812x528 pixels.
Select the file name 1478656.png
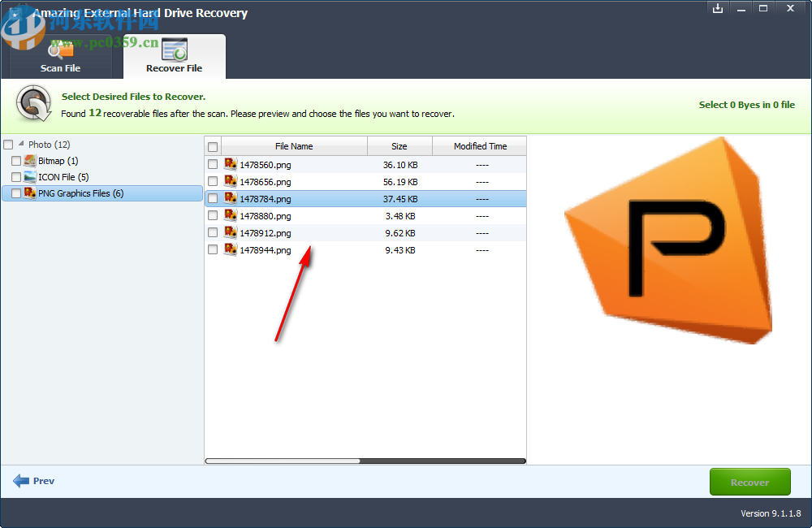(266, 182)
